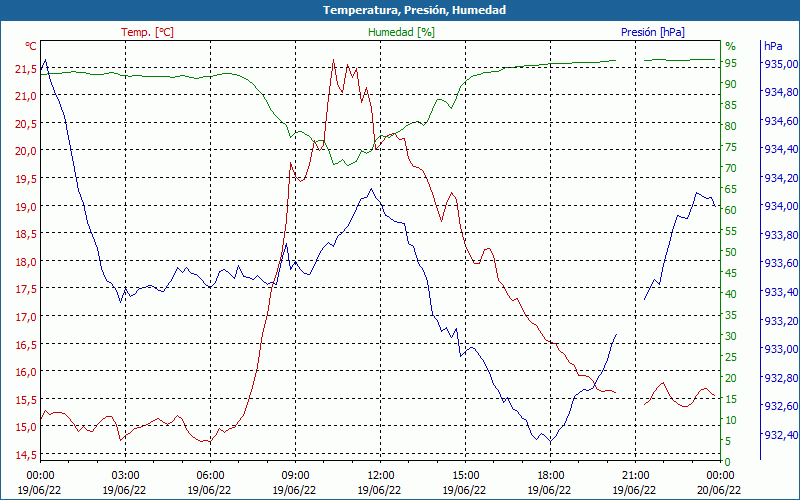Image resolution: width=800 pixels, height=500 pixels.
Task: Click pressure axis value '933,80'
Action: click(x=779, y=235)
